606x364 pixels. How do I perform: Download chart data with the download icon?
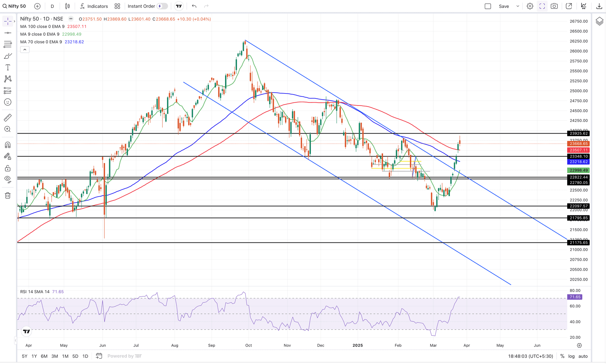pyautogui.click(x=599, y=6)
